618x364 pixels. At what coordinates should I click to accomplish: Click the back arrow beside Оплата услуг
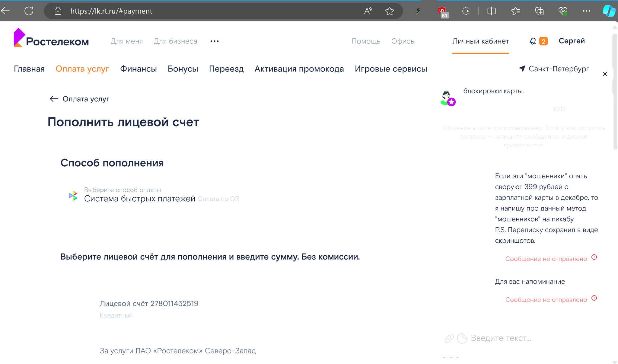pos(54,99)
